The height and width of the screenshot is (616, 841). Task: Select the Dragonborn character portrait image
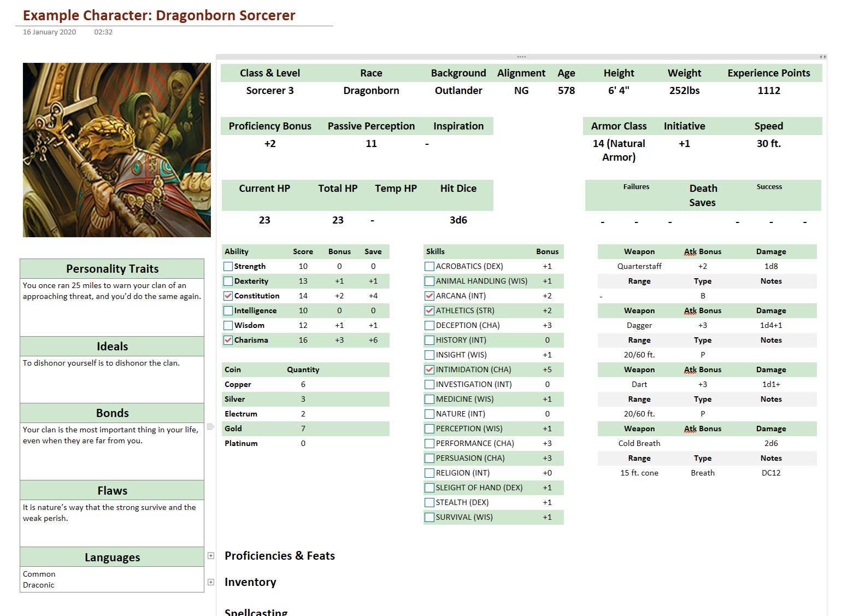tap(116, 150)
